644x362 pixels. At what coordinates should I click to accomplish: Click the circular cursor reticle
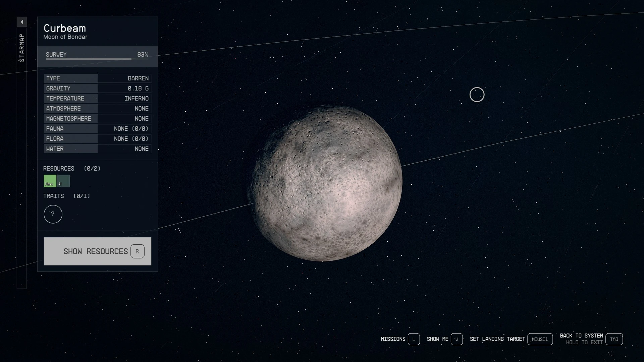point(477,95)
